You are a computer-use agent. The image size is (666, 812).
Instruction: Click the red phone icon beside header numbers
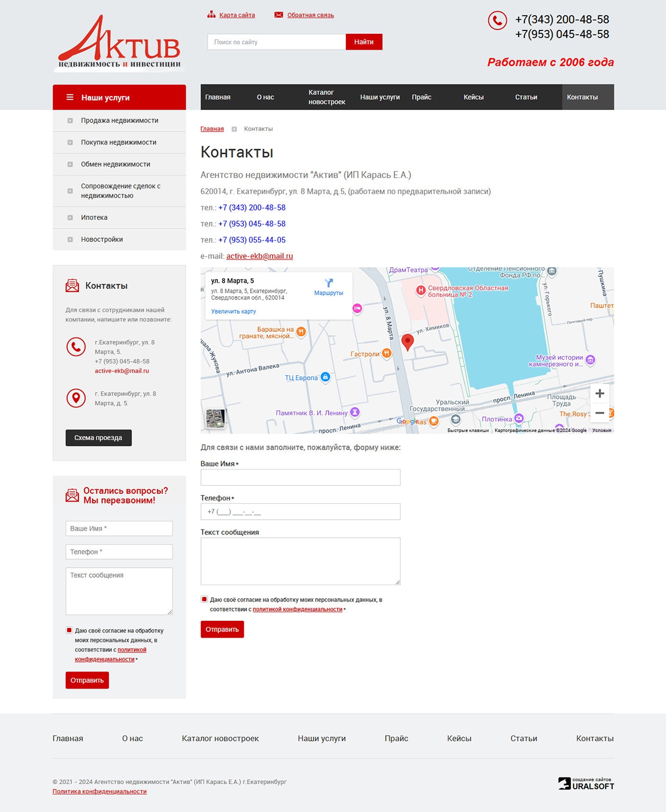[497, 21]
